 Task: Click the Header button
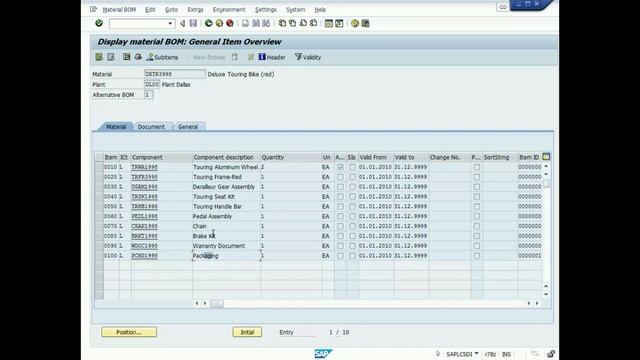(272, 57)
